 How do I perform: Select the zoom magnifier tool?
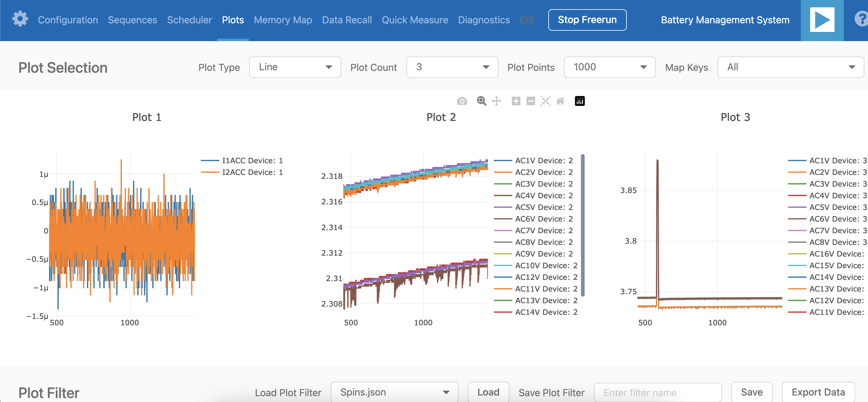coord(481,101)
